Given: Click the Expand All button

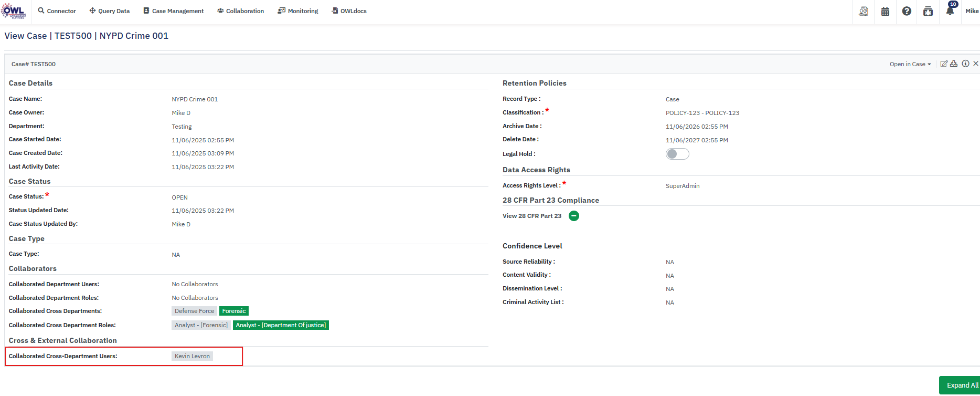Looking at the screenshot, I should tap(960, 385).
